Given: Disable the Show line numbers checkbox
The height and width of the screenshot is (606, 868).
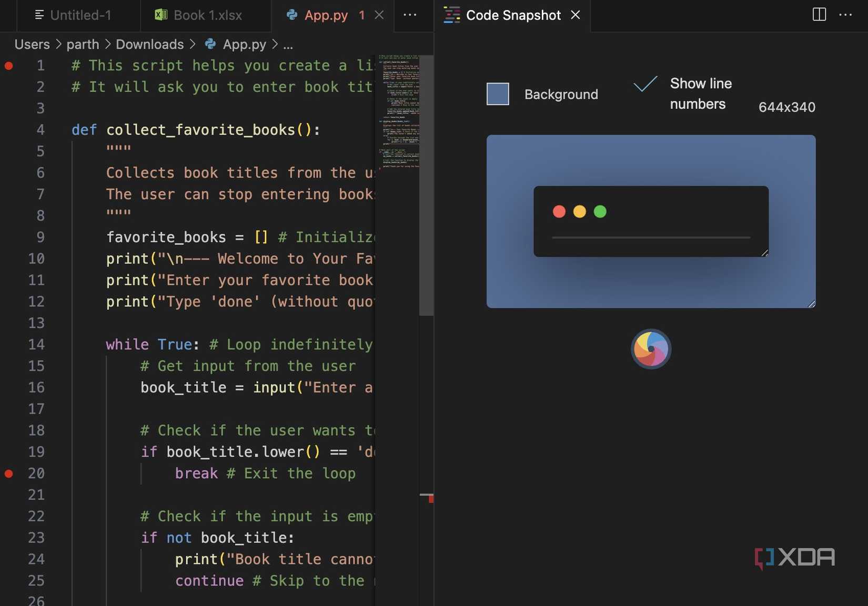Looking at the screenshot, I should pyautogui.click(x=646, y=84).
